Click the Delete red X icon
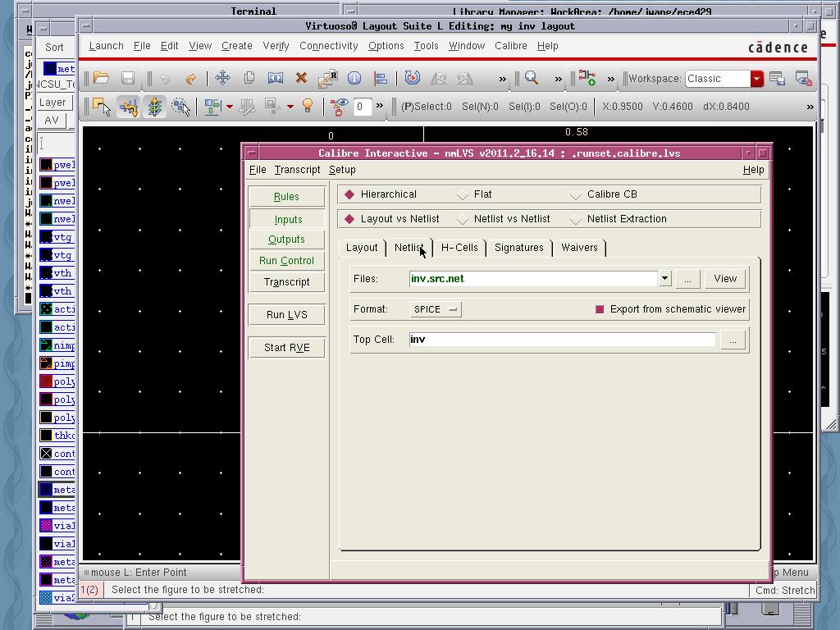The width and height of the screenshot is (840, 630). pyautogui.click(x=301, y=78)
